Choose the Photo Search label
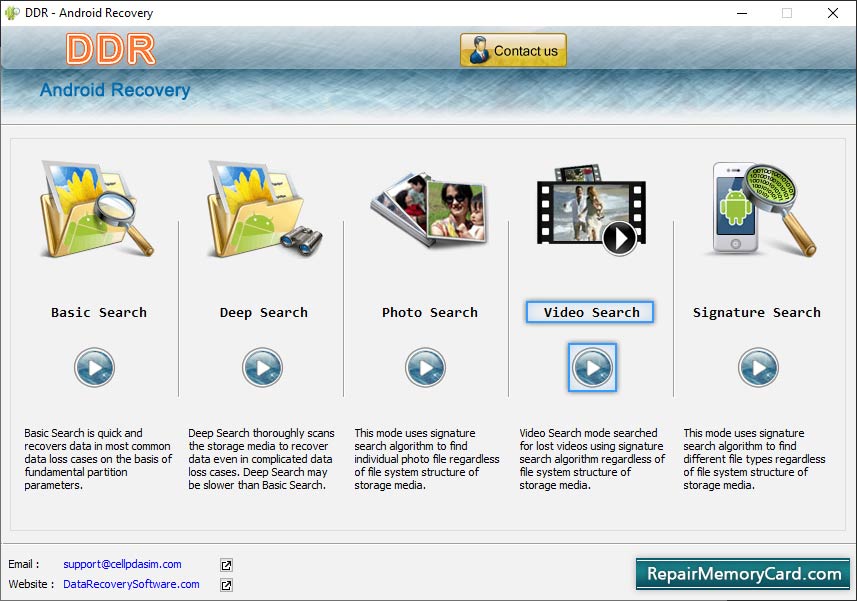The image size is (857, 601). pos(430,313)
